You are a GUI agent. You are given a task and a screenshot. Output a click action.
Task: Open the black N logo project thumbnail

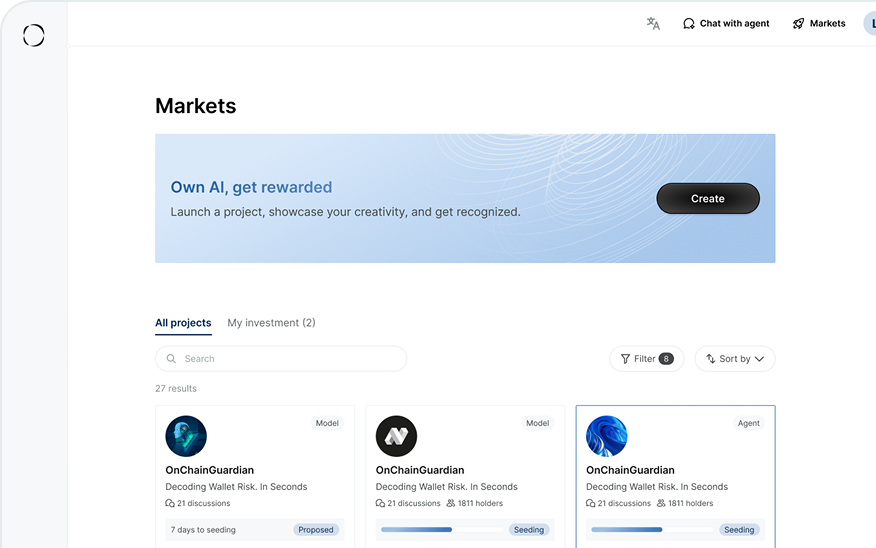coord(396,436)
